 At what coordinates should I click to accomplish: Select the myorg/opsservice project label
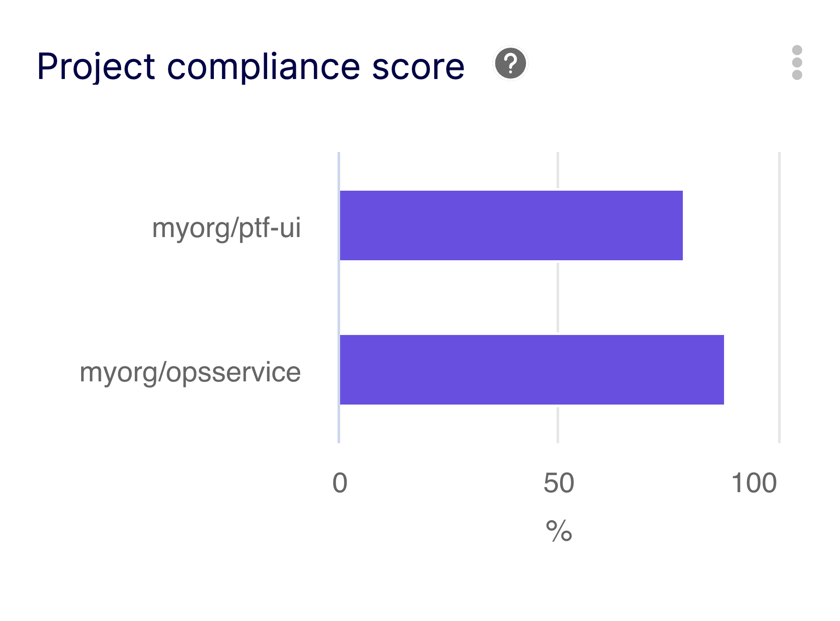click(x=190, y=372)
